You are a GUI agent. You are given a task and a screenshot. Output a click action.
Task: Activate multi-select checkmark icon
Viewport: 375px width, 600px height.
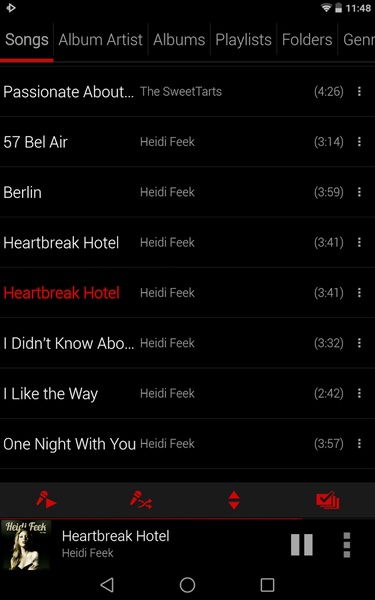pyautogui.click(x=328, y=500)
